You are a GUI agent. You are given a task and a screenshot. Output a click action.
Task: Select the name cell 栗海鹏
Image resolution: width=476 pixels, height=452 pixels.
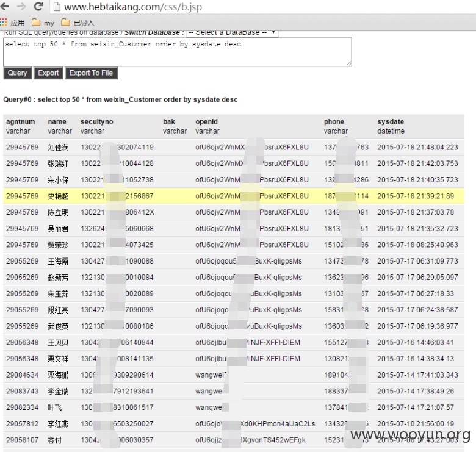click(58, 375)
